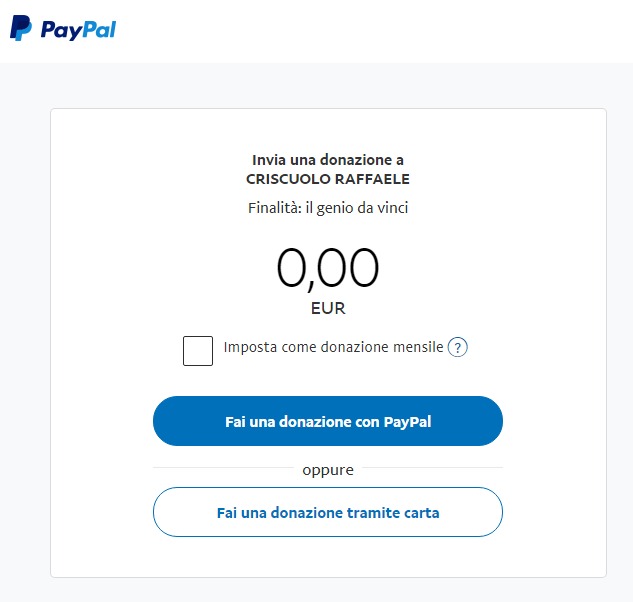Click the word 'PayPal' inside the blue button
This screenshot has width=633, height=602.
click(408, 422)
